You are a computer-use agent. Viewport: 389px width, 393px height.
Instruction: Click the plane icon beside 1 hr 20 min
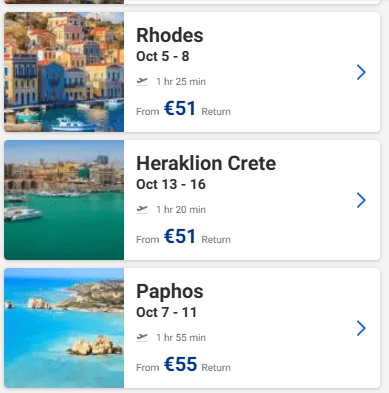click(142, 209)
